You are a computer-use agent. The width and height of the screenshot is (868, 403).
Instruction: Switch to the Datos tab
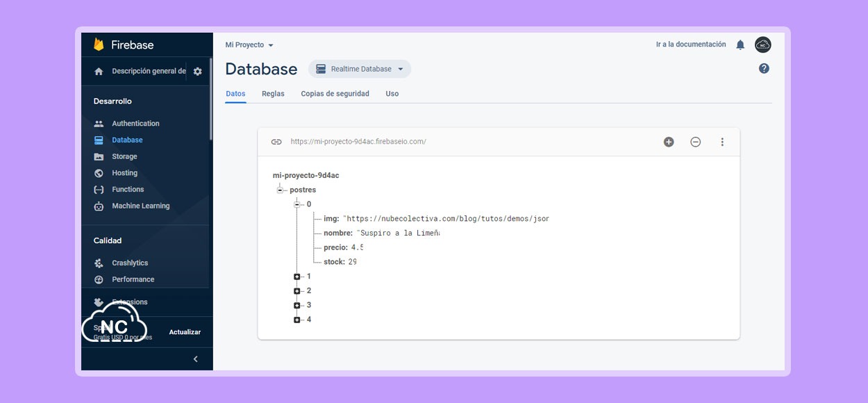[x=235, y=94]
